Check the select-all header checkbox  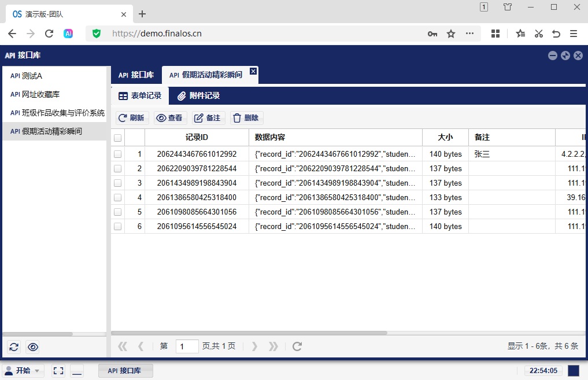pos(118,138)
